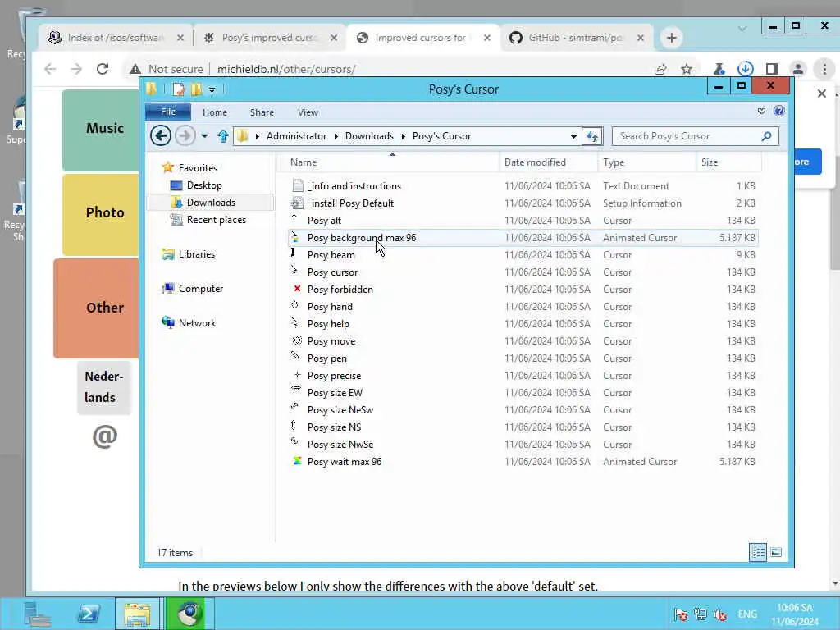Screen dimensions: 840x630
Task: Toggle Chrome side panel icon
Action: click(x=771, y=69)
